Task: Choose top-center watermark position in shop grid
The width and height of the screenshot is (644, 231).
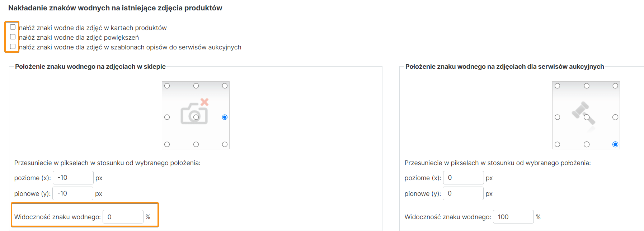Action: click(196, 86)
